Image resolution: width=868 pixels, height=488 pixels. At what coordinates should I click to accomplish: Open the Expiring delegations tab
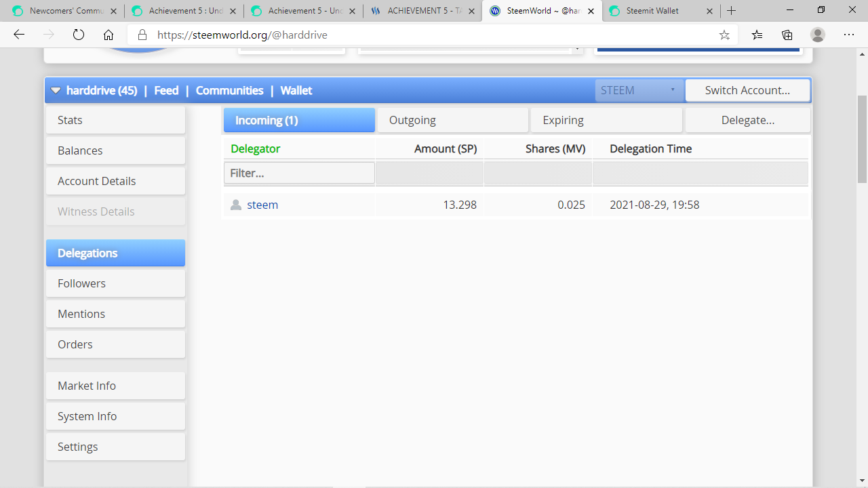(x=606, y=120)
